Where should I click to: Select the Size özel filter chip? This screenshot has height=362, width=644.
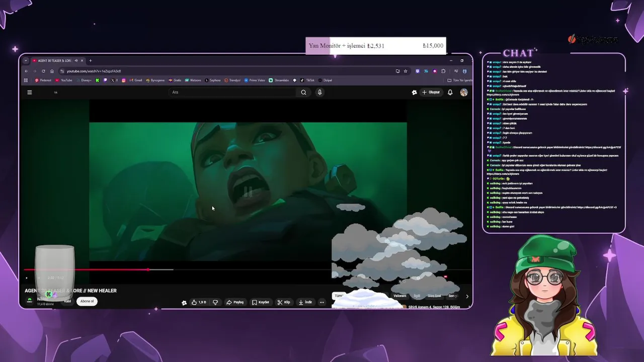click(x=434, y=296)
